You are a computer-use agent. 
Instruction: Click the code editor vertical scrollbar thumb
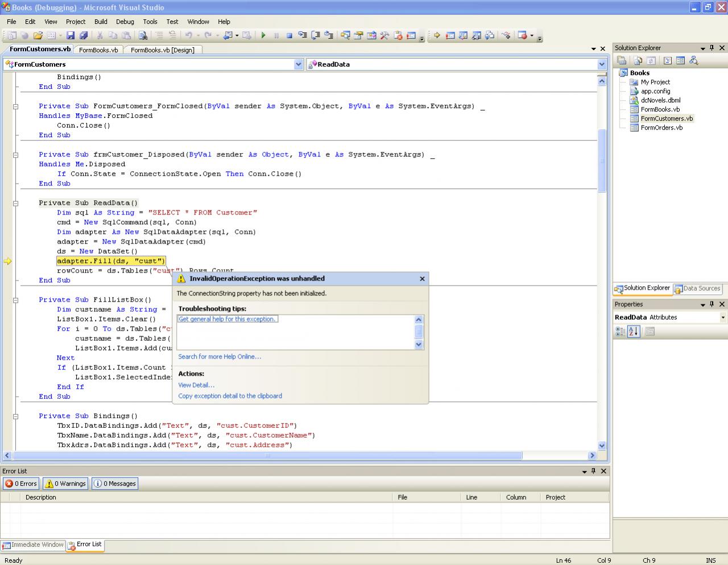(x=602, y=161)
